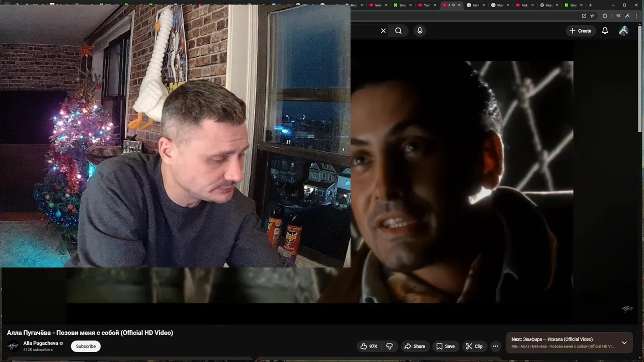This screenshot has width=644, height=362.
Task: Click the YouTube search magnifier button
Action: click(398, 31)
